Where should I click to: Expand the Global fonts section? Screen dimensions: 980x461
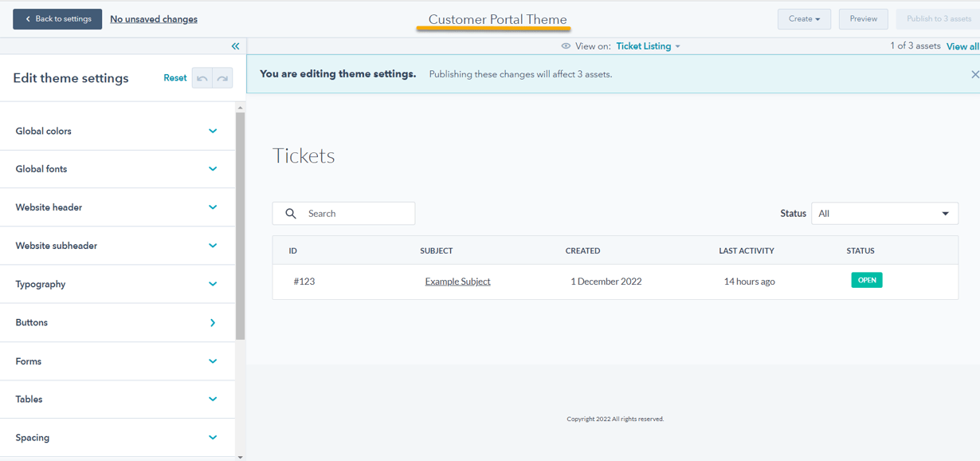click(213, 169)
